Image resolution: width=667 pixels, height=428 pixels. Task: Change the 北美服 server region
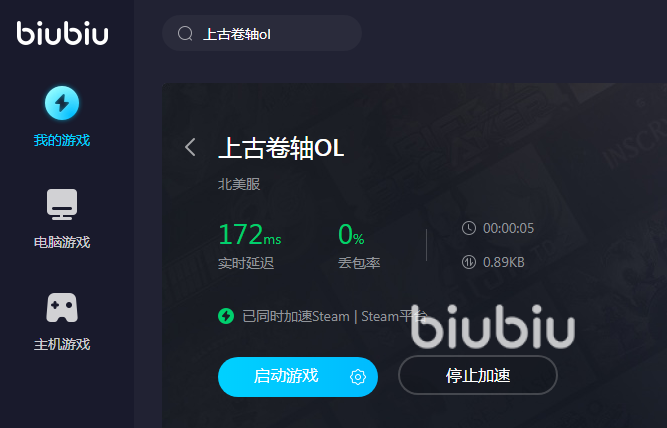click(x=239, y=184)
